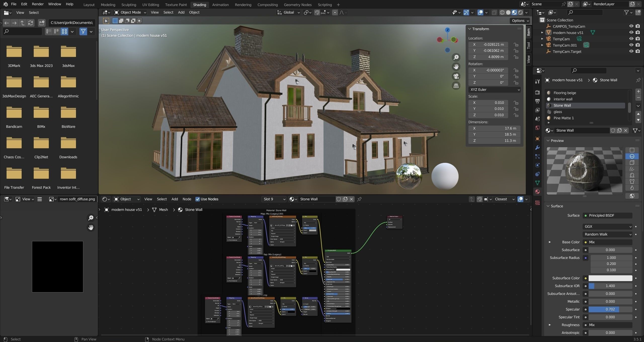
Task: Hide modern house v51 in outliner
Action: click(631, 32)
